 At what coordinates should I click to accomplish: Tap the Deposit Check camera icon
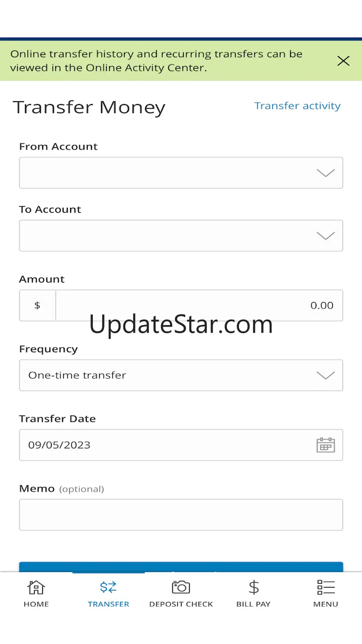click(181, 587)
